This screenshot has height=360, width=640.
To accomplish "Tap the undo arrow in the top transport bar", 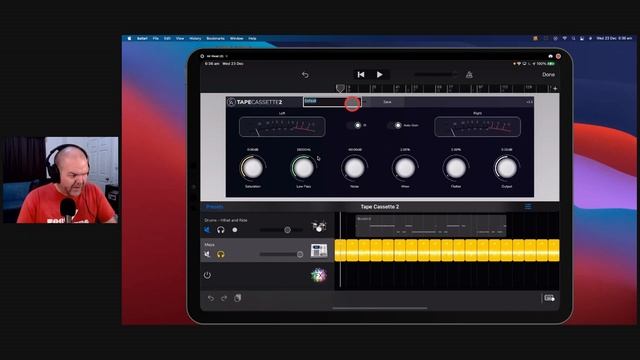I will (x=305, y=75).
